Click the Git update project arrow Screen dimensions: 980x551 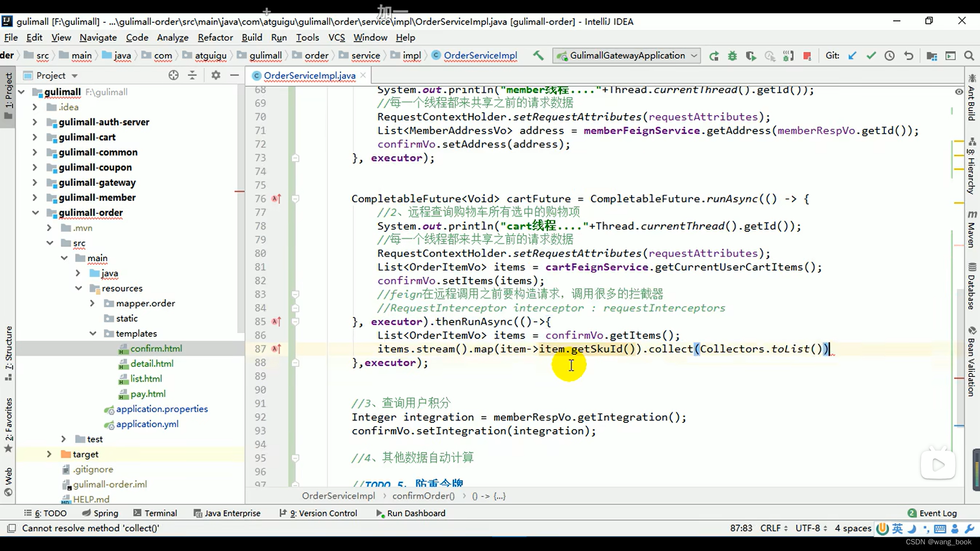(852, 56)
